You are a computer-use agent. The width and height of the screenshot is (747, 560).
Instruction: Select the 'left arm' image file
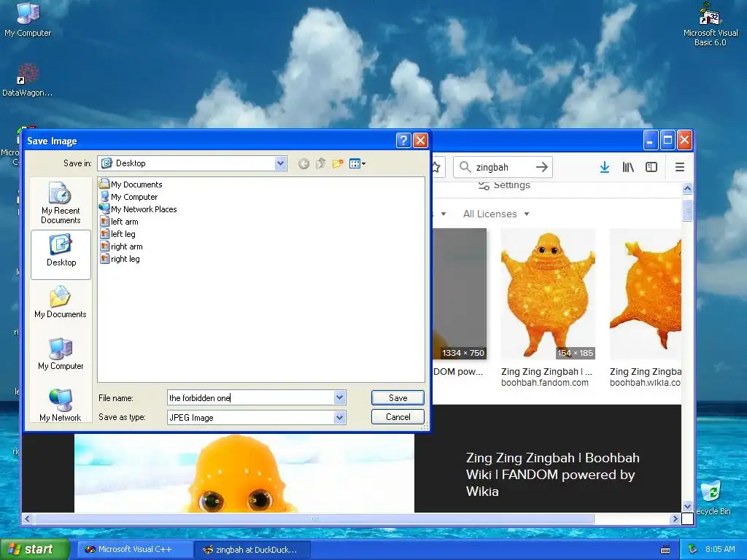tap(119, 222)
